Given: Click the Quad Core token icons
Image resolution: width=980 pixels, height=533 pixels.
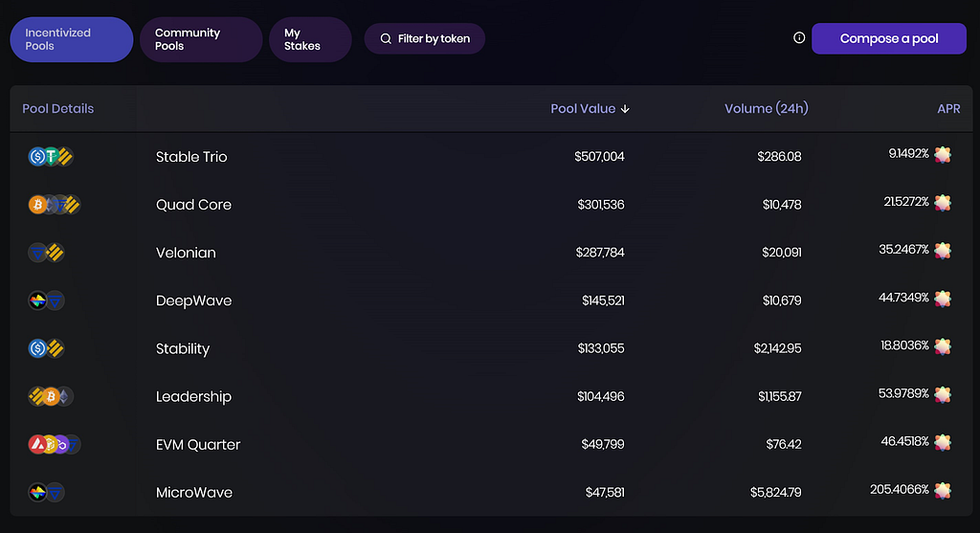Looking at the screenshot, I should 55,205.
